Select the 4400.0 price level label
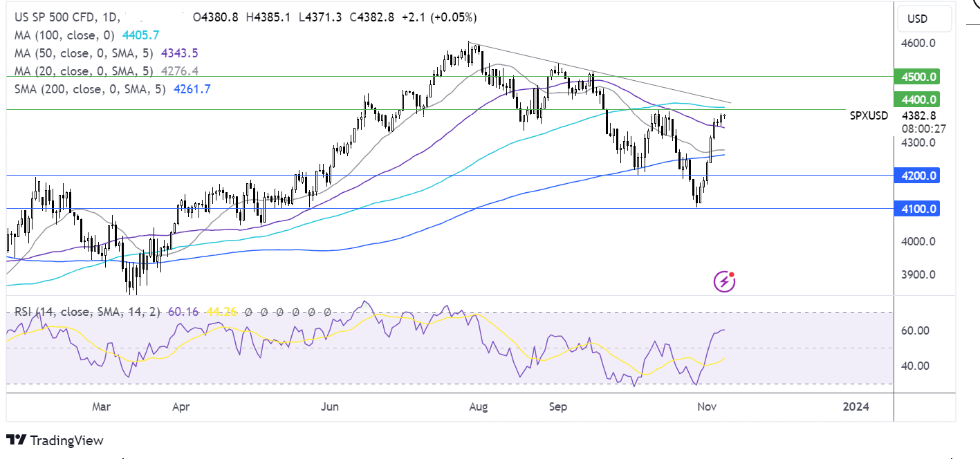Viewport: 980px width, 459px height. (918, 100)
